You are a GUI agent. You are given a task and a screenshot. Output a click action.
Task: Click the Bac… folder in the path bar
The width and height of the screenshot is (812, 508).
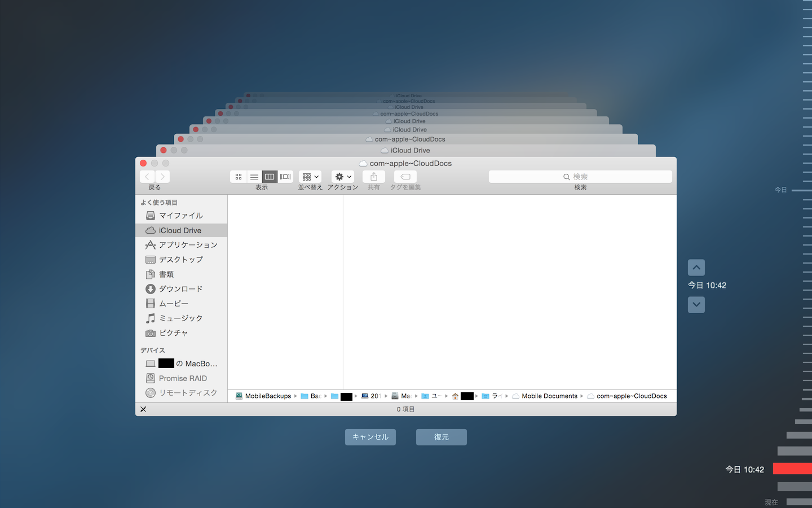coord(311,396)
